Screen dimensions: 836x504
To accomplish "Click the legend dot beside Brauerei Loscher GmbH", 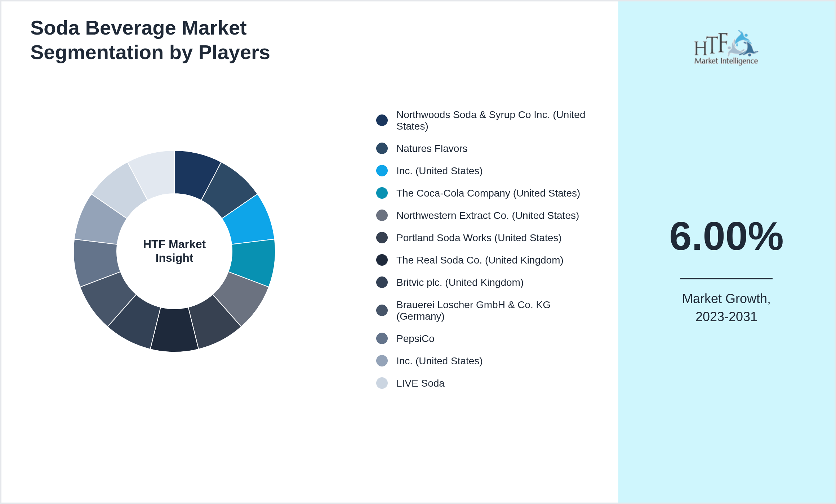I will click(382, 310).
